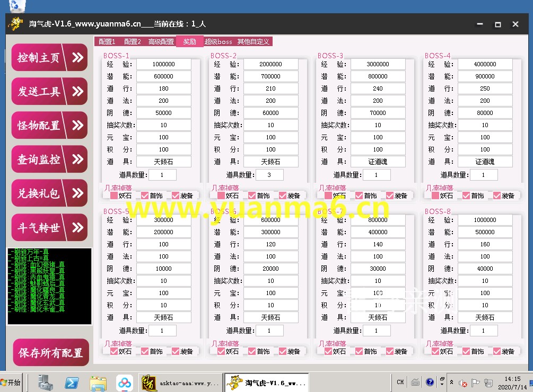Image resolution: width=533 pixels, height=392 pixels.
Task: Select log line 刷怪:魔化朱雀_真
Action: tap(37, 309)
